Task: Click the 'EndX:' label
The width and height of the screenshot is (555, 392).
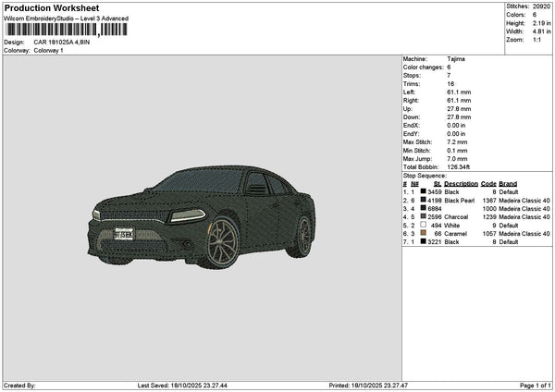Action: pyautogui.click(x=411, y=126)
